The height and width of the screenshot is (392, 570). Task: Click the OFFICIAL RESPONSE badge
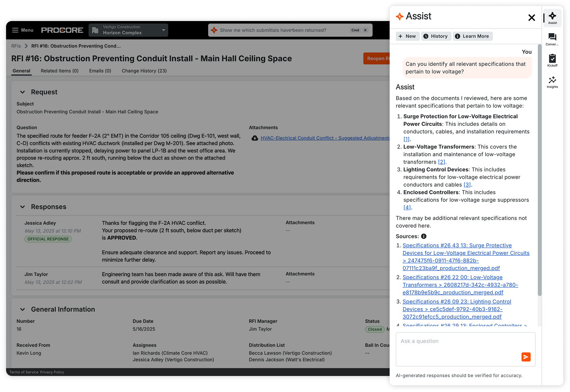point(48,239)
